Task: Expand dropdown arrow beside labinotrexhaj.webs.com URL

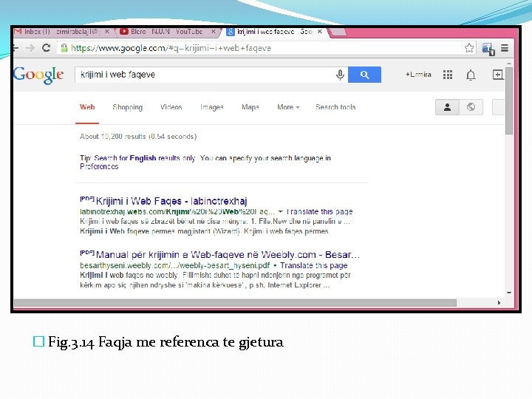Action: [281, 212]
